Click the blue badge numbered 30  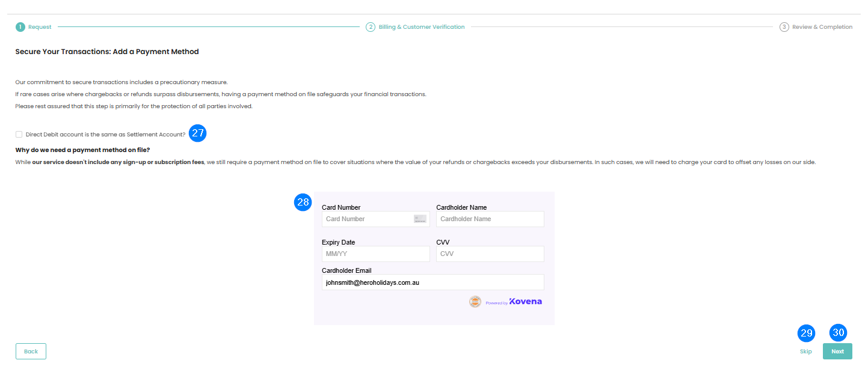tap(838, 333)
